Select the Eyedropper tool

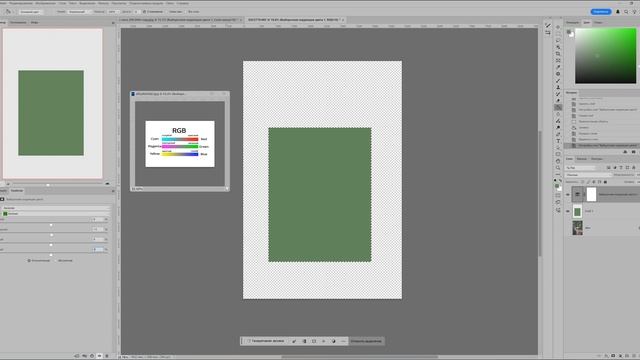click(x=558, y=67)
